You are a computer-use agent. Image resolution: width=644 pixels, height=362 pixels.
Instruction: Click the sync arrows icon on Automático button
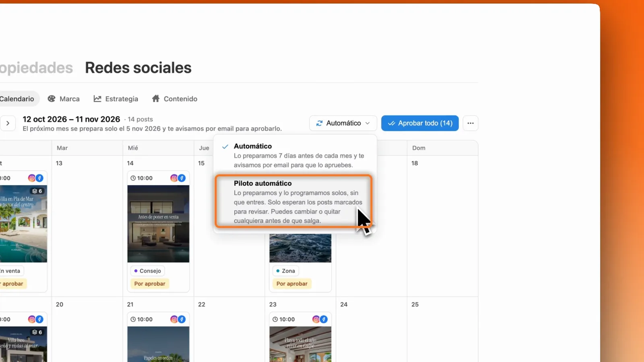[x=319, y=123]
